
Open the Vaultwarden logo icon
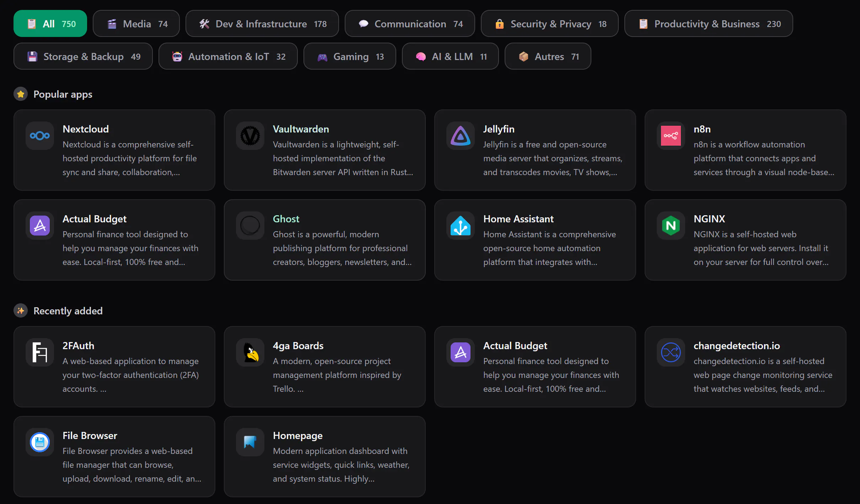click(x=250, y=136)
